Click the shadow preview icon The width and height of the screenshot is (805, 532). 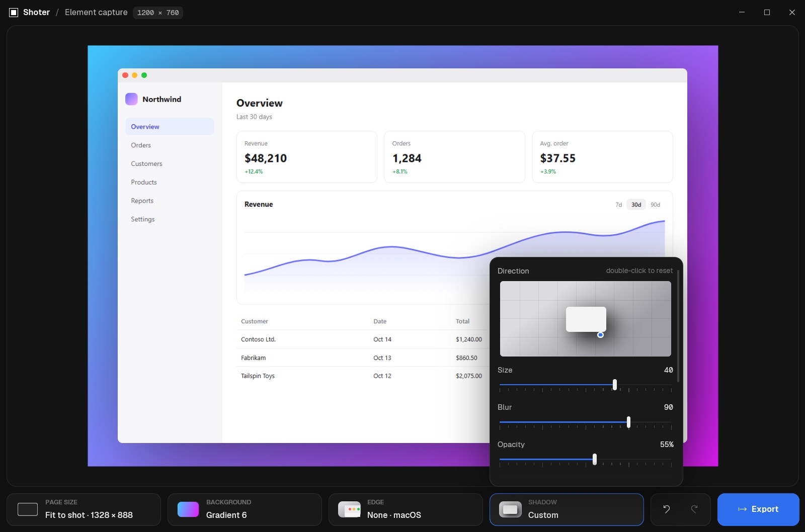pyautogui.click(x=510, y=509)
